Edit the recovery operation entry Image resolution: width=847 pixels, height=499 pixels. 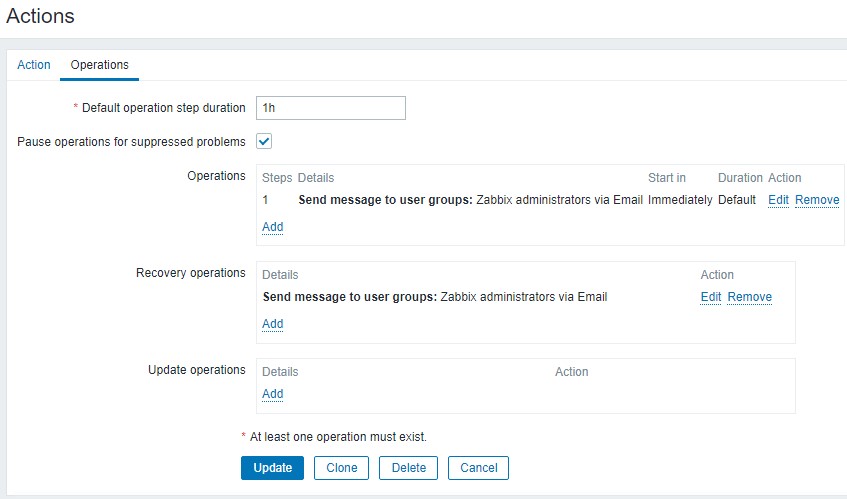711,297
